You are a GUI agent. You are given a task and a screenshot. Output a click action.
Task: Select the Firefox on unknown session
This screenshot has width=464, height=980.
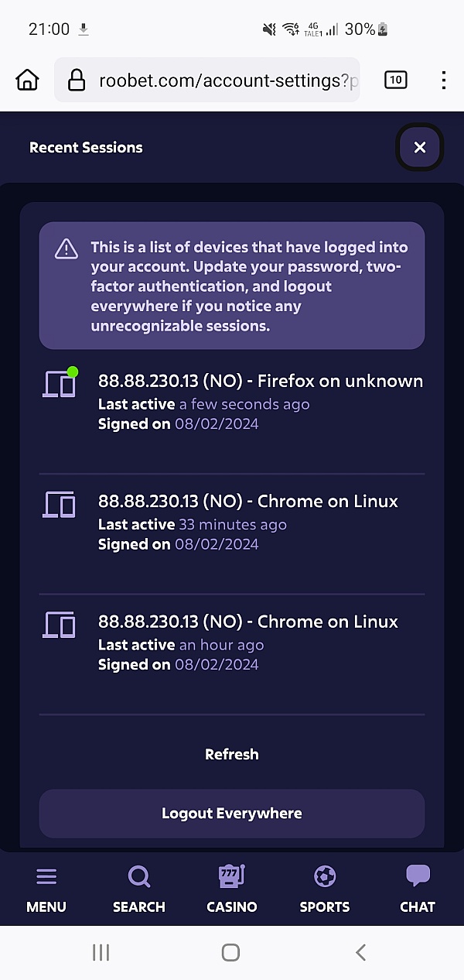coord(260,381)
